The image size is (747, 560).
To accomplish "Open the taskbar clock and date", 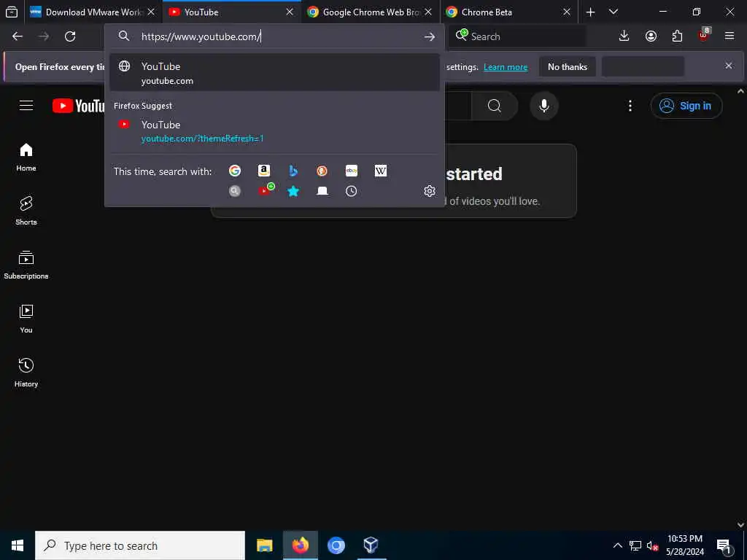I will pyautogui.click(x=685, y=545).
